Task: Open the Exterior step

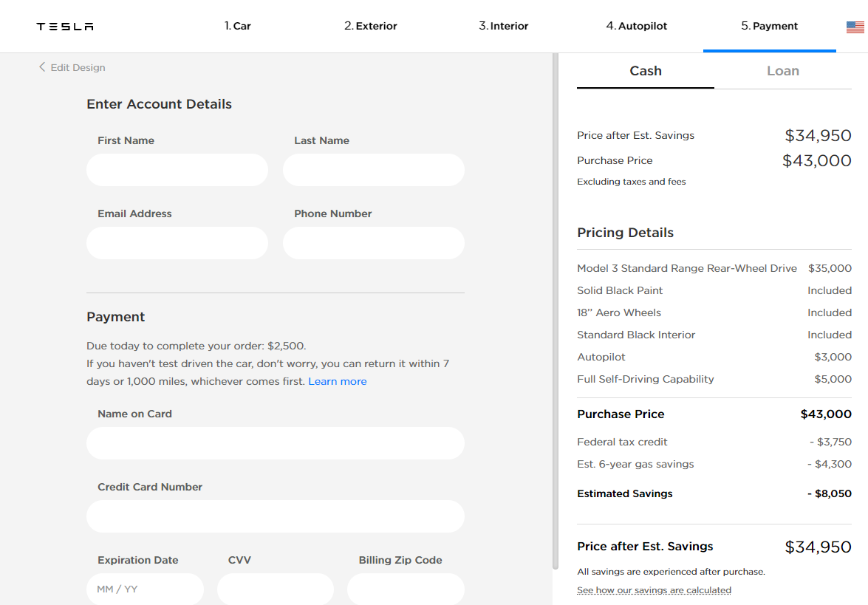Action: point(371,26)
